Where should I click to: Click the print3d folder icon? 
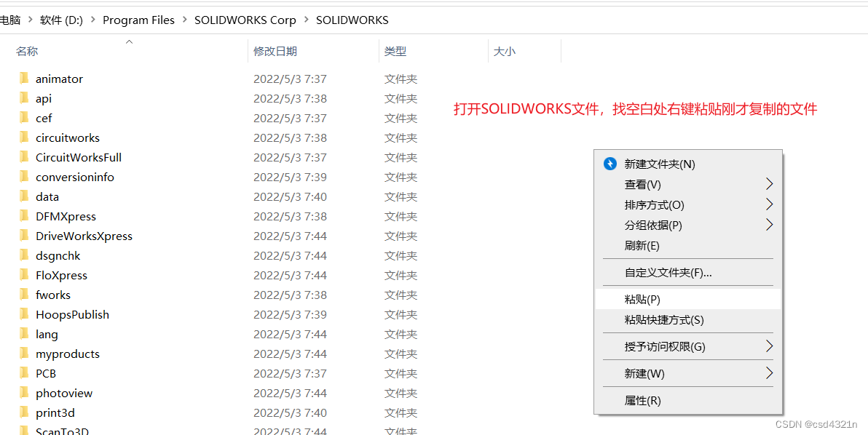click(x=24, y=412)
